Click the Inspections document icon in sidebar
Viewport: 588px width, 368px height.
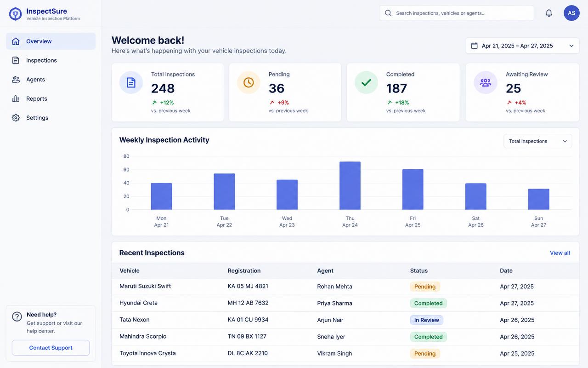(16, 60)
